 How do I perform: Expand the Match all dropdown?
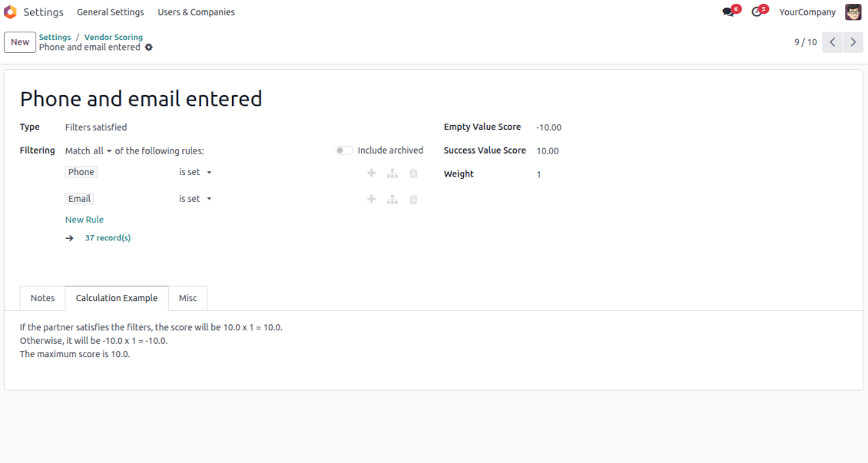click(x=102, y=151)
